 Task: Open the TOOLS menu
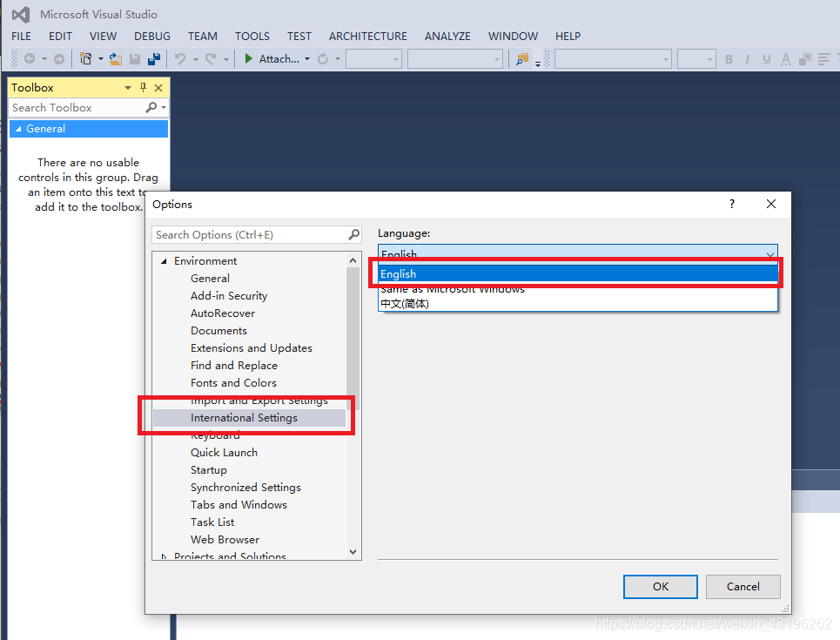pos(252,36)
